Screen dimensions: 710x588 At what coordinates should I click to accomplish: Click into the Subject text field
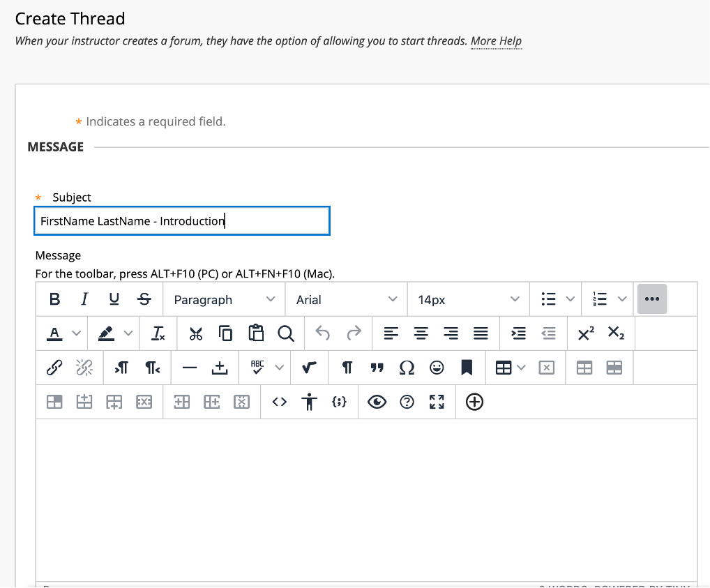pos(181,221)
